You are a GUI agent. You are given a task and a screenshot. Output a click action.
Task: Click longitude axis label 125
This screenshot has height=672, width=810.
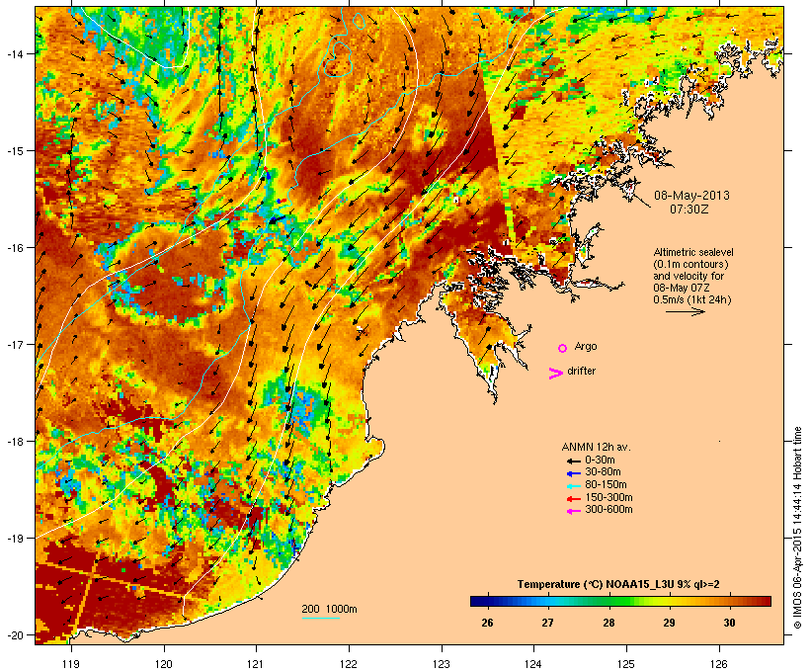tap(626, 664)
